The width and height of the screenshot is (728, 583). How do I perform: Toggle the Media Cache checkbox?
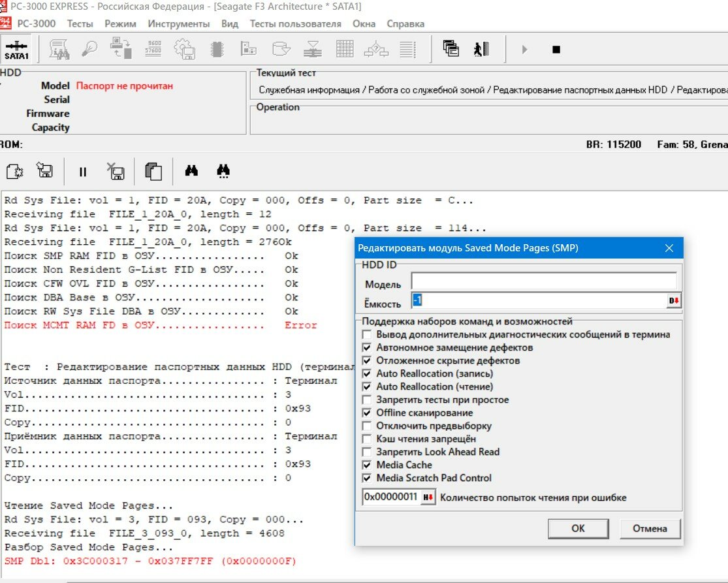coord(367,465)
